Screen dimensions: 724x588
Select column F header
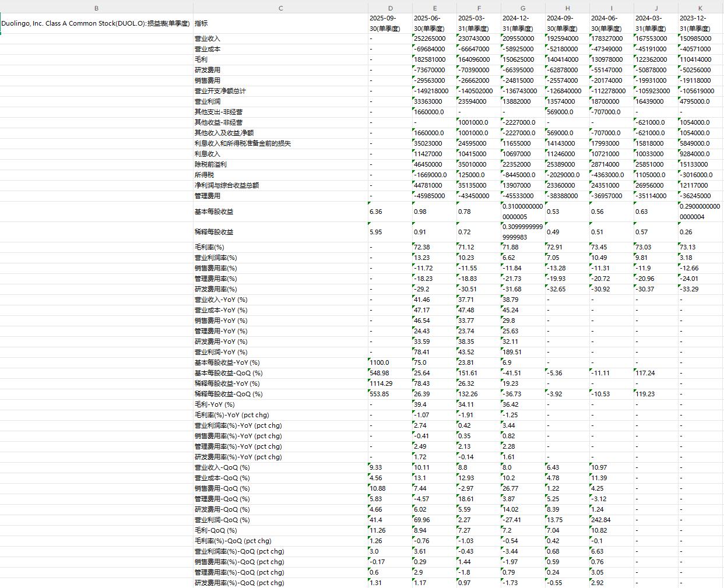479,8
